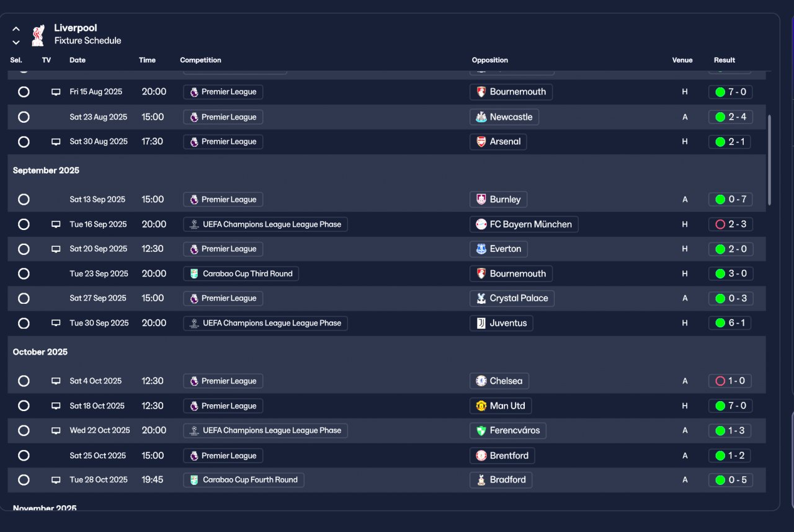Collapse the September 2025 month section
Screen dimensions: 794x532
pyautogui.click(x=46, y=171)
